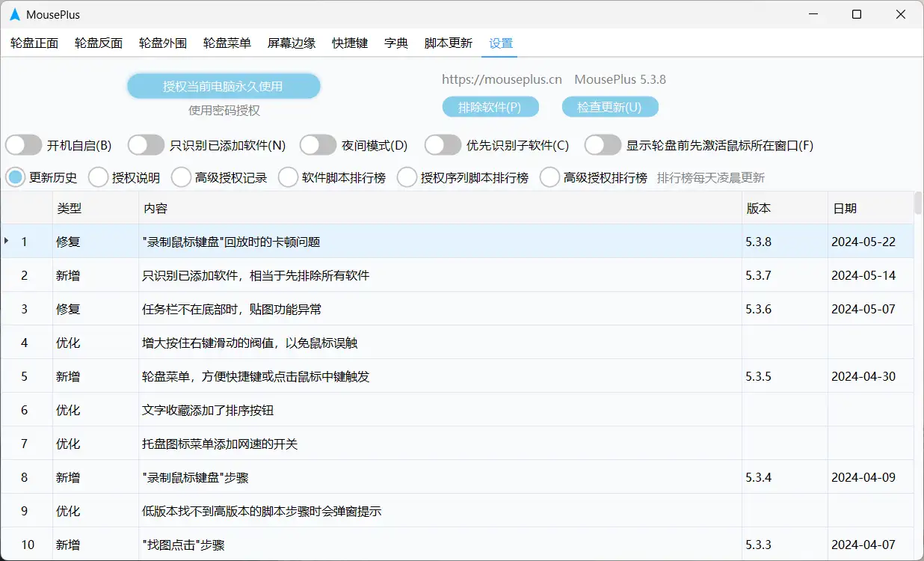Image resolution: width=924 pixels, height=561 pixels.
Task: Click date cell 2024-05-22
Action: click(871, 242)
